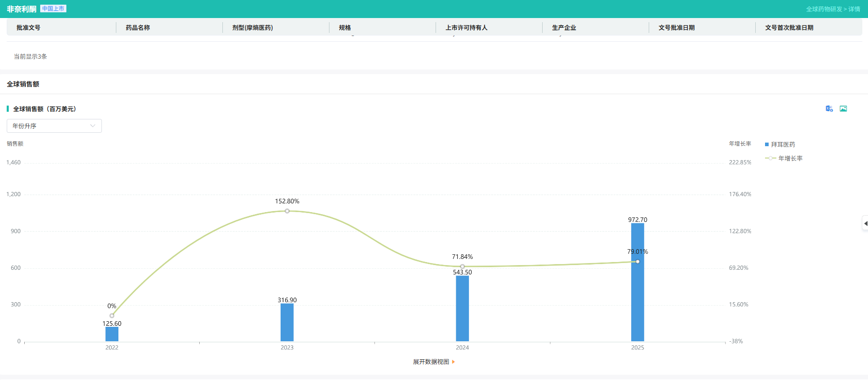The height and width of the screenshot is (384, 868).
Task: Click the chevron arrow in 年份升序 selector
Action: tap(93, 126)
